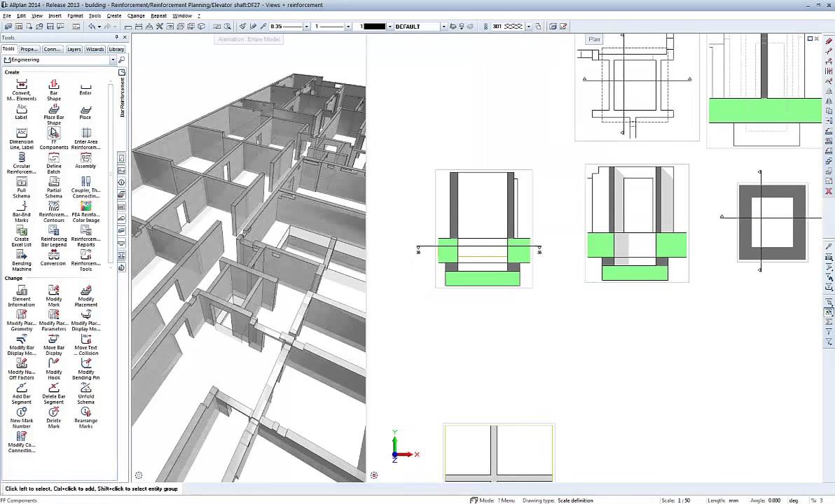Screen dimensions: 835x504
Task: Click the Angle 0.000 status field
Action: pos(766,500)
